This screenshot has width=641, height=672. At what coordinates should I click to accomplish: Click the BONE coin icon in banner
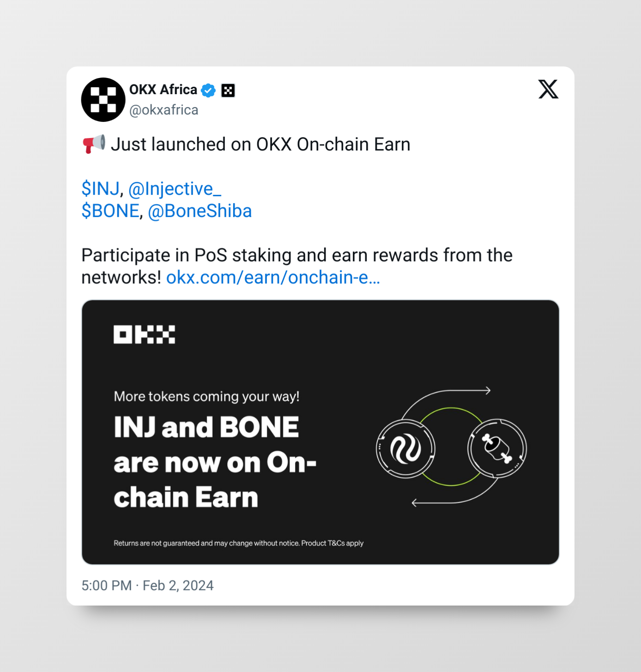click(x=497, y=448)
